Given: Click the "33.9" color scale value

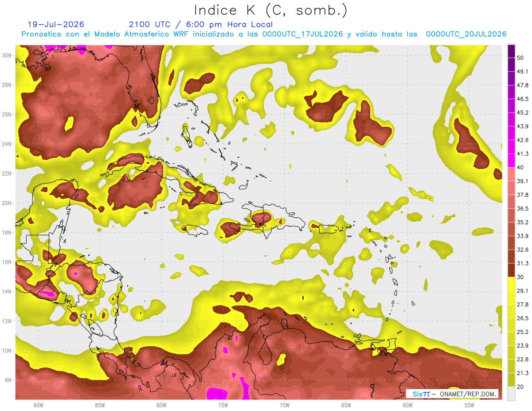Looking at the screenshot, I should click(523, 236).
